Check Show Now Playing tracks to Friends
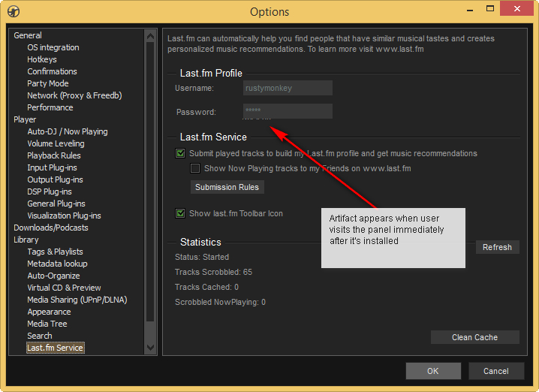539x392 pixels. click(x=195, y=168)
